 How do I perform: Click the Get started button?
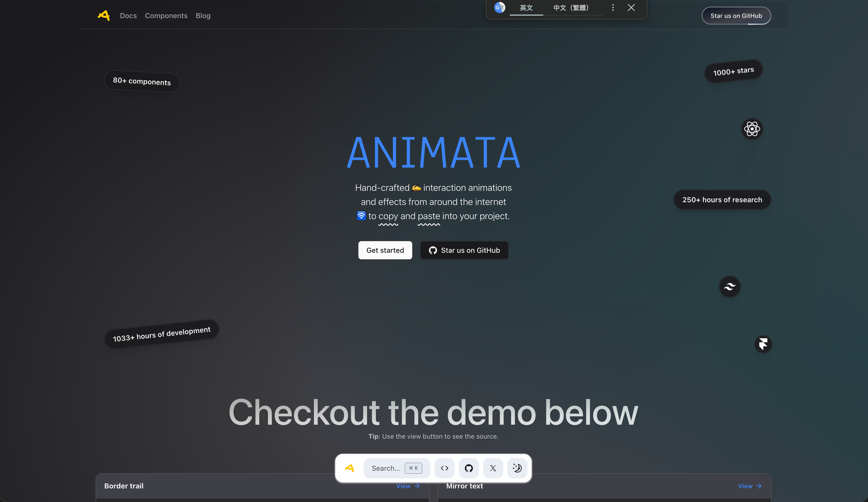tap(385, 250)
